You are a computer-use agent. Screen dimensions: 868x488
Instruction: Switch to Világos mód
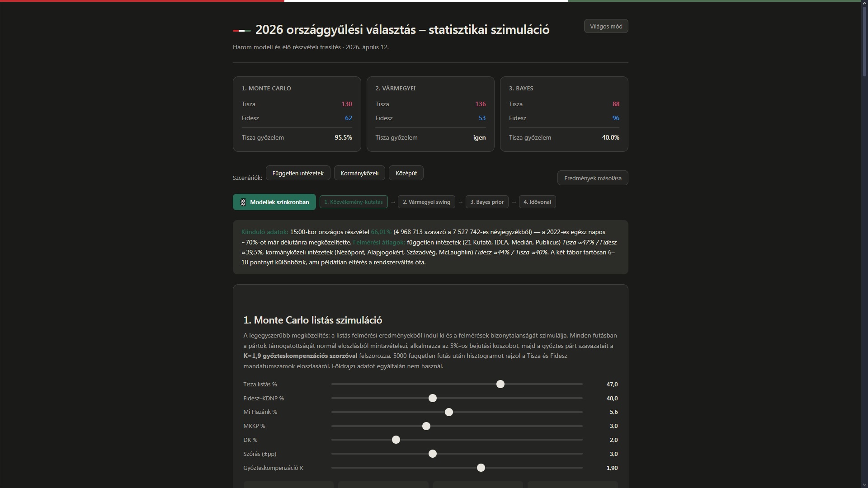(x=605, y=26)
